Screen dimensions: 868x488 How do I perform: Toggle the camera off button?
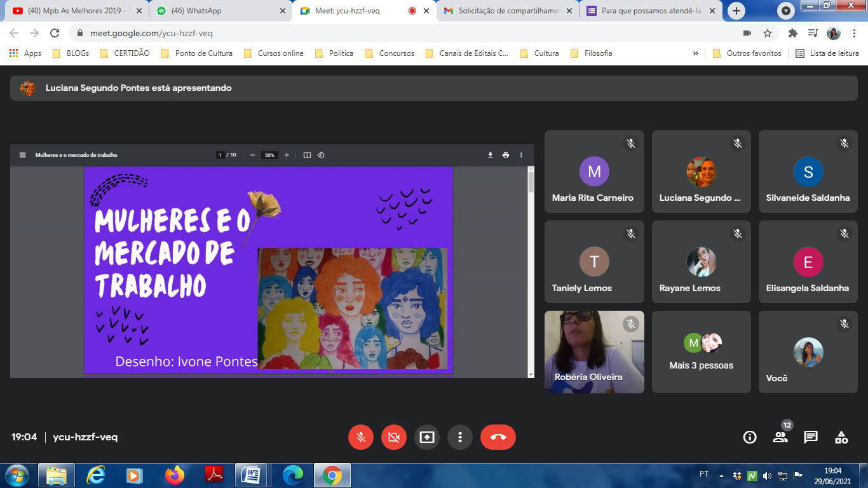click(x=394, y=437)
